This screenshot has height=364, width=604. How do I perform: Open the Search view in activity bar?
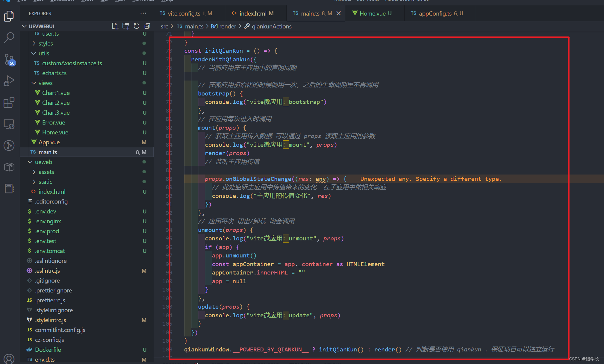(x=9, y=38)
